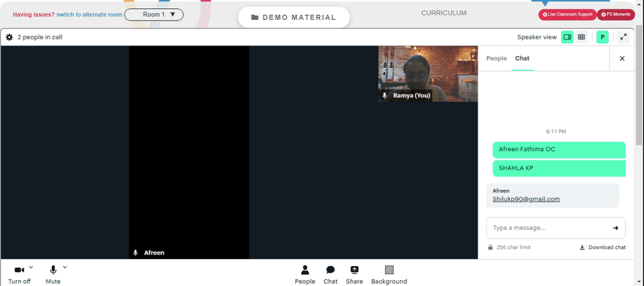
Task: Click microphone icon on Afreen's tile
Action: (x=135, y=253)
